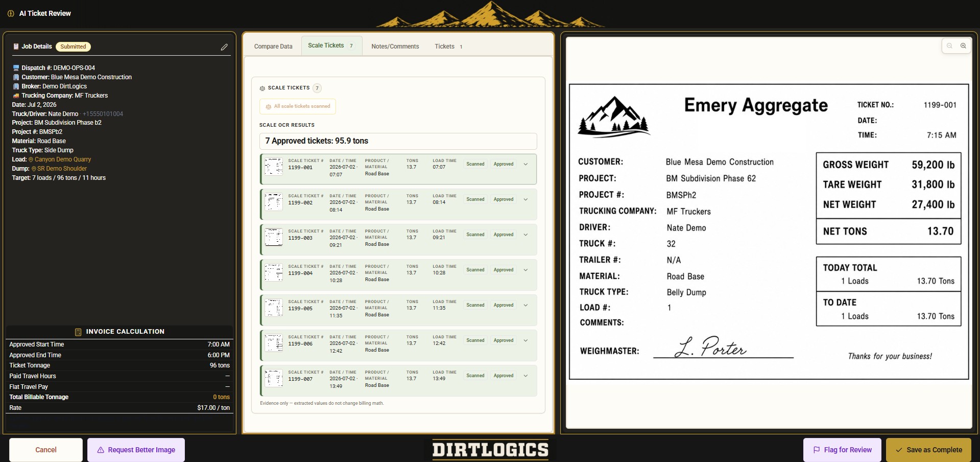Click the invoice calculation calculator icon
The width and height of the screenshot is (980, 462).
coord(78,332)
